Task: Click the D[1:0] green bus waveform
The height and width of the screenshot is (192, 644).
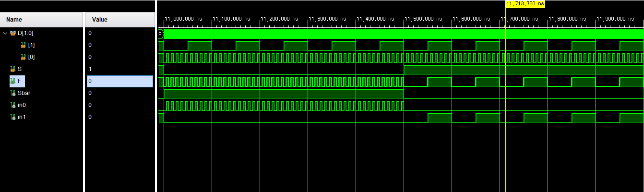Action: [x=403, y=34]
